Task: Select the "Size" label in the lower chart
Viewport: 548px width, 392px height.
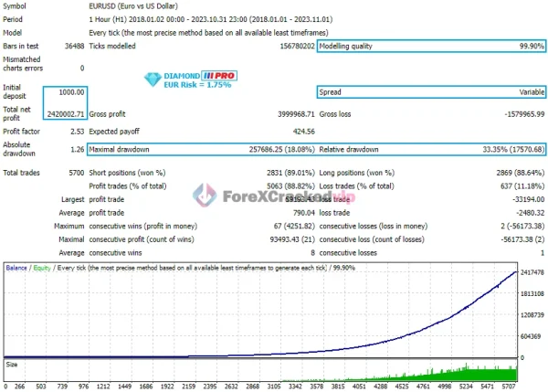Action: coord(12,365)
